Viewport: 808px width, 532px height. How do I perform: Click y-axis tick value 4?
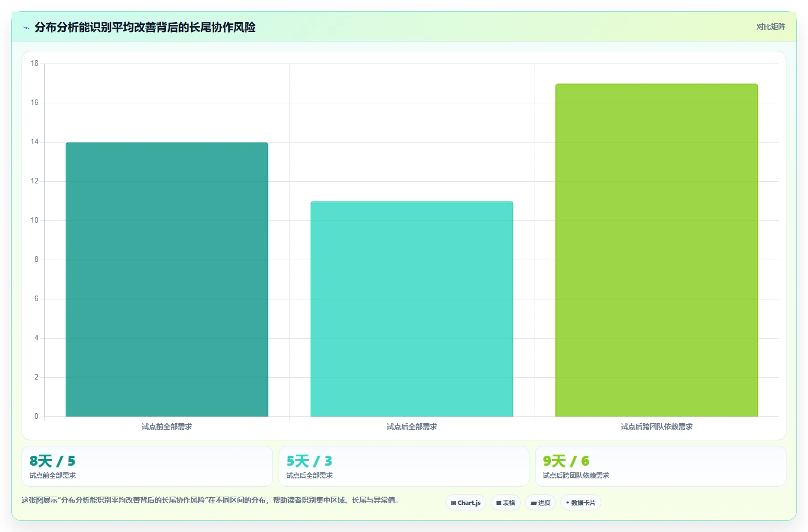click(x=36, y=338)
